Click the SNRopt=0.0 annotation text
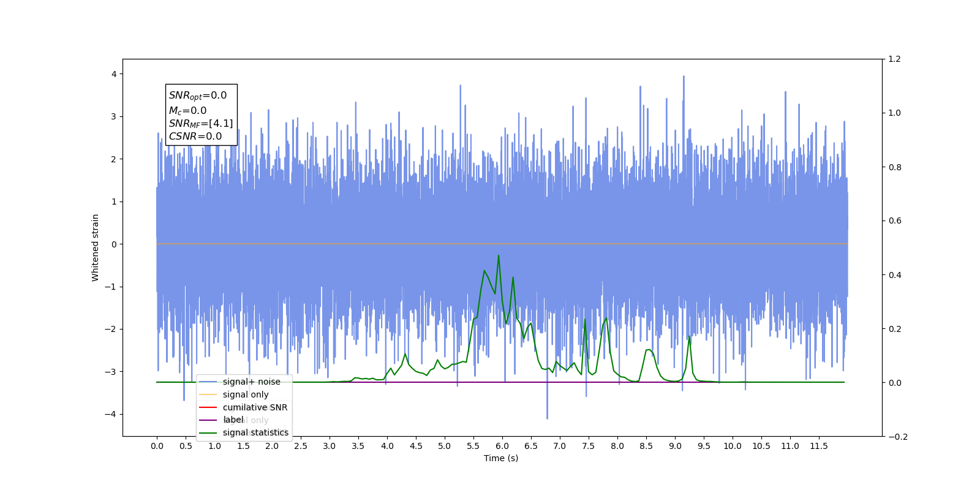 point(198,96)
